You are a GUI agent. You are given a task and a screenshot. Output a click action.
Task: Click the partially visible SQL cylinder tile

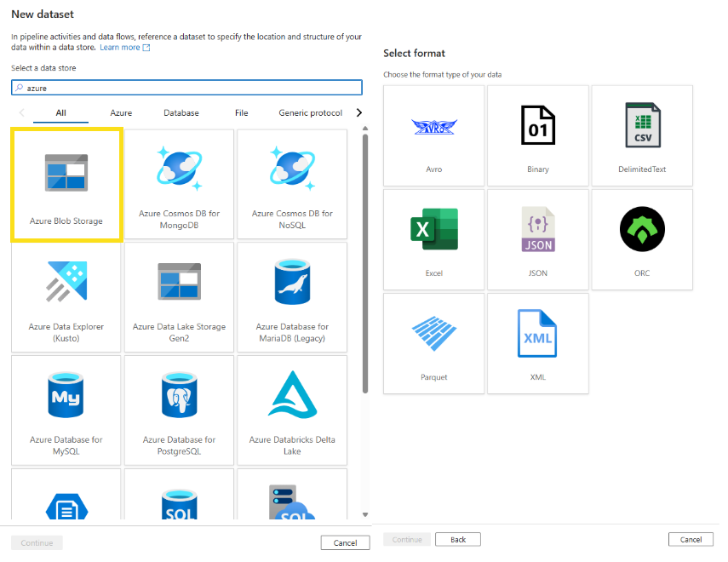pos(179,494)
